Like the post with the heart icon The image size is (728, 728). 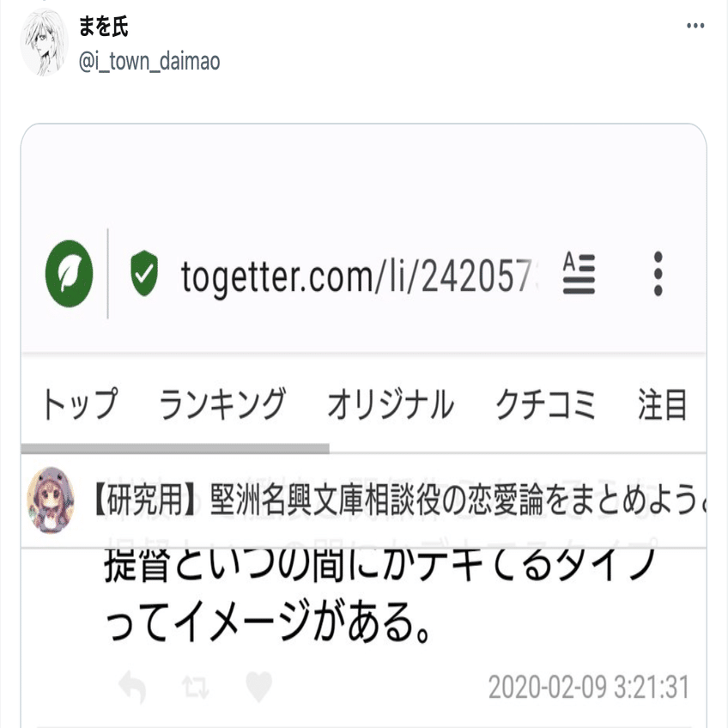click(258, 686)
